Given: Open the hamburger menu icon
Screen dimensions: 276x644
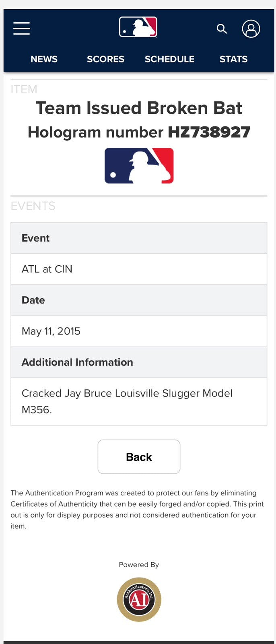Looking at the screenshot, I should [x=21, y=29].
